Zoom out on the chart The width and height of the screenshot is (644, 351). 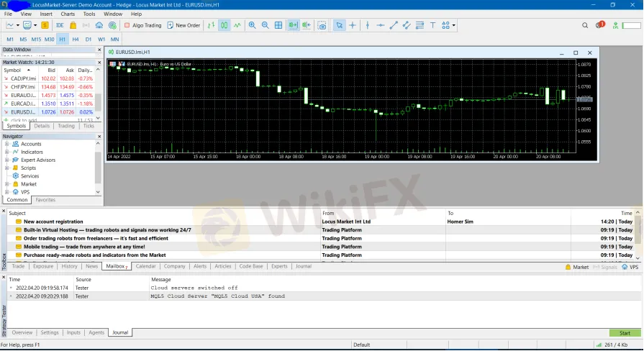tap(266, 25)
